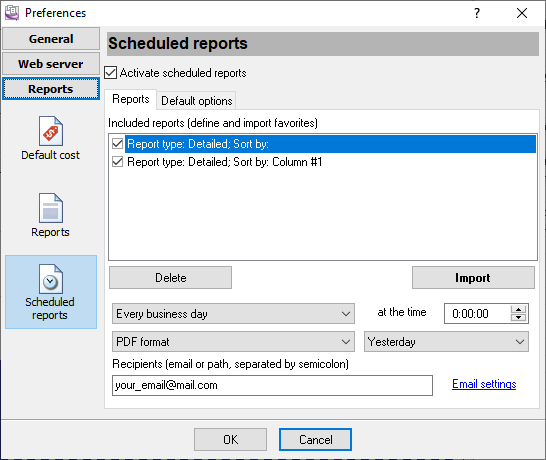Select the Scheduled reports clock icon
The width and height of the screenshot is (546, 460).
[x=51, y=279]
